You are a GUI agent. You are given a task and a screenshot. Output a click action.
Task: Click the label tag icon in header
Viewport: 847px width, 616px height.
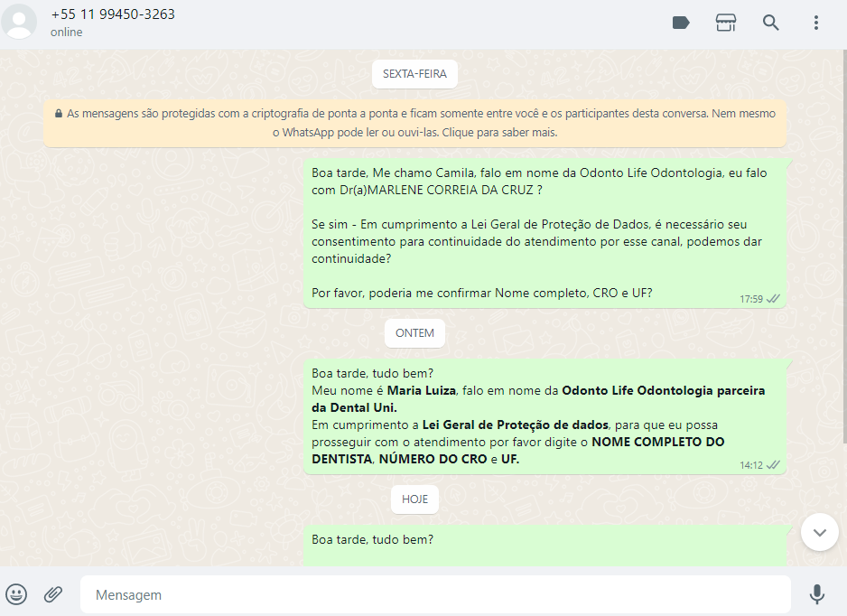pos(681,23)
